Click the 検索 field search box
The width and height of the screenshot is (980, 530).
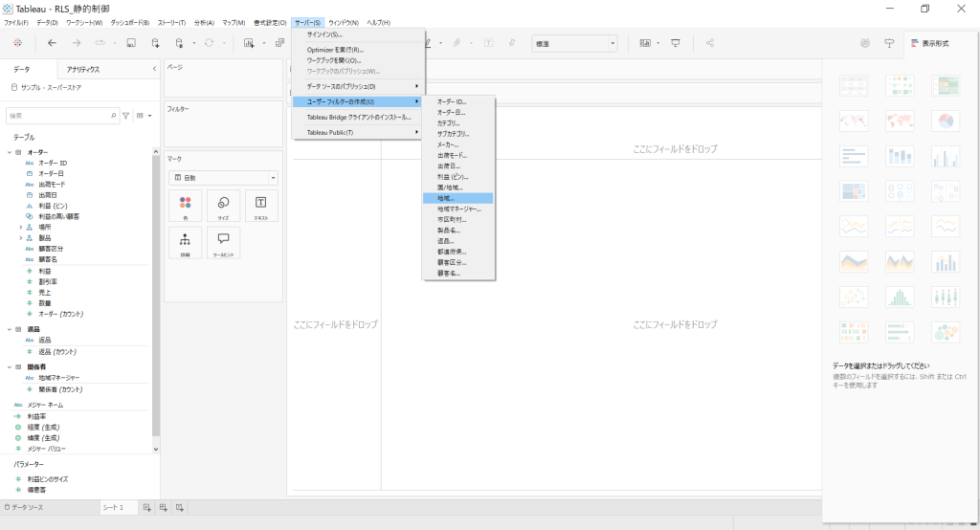[x=59, y=115]
